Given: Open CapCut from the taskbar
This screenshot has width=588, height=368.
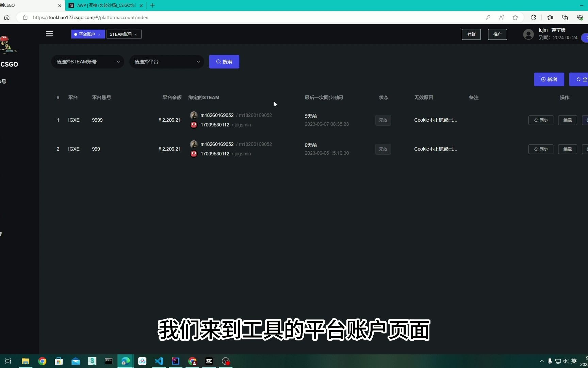Looking at the screenshot, I should pyautogui.click(x=209, y=361).
